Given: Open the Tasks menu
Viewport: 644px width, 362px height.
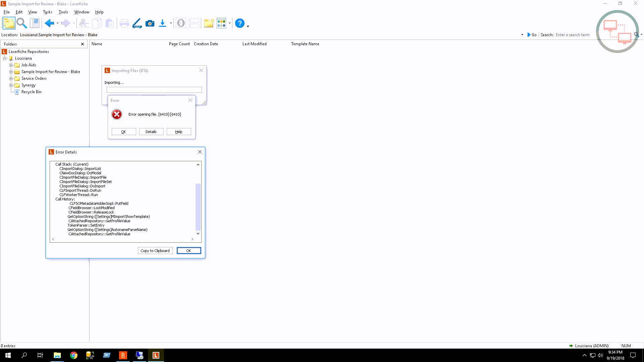Looking at the screenshot, I should click(x=47, y=12).
